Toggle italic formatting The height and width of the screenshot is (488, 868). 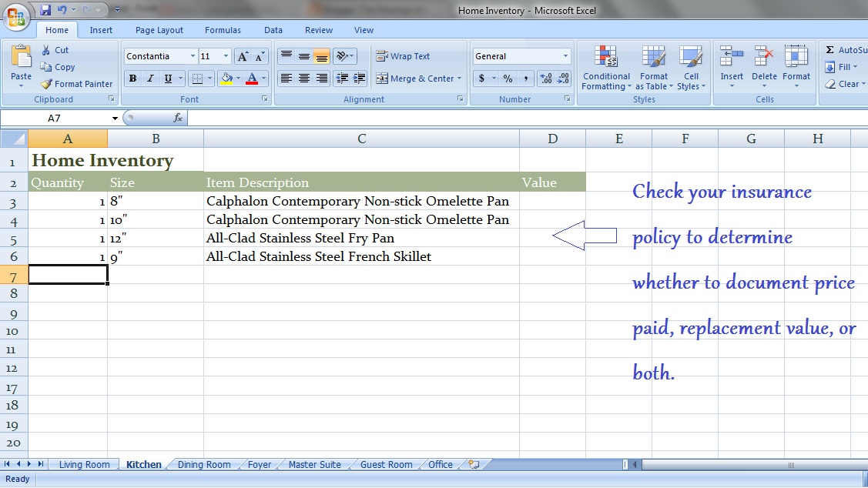(150, 79)
